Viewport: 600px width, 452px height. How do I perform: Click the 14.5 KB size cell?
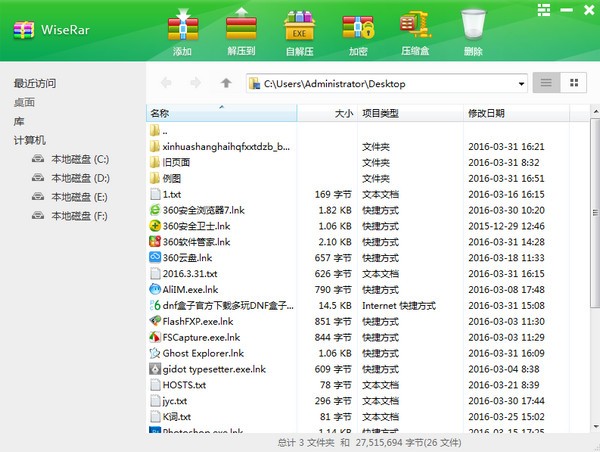point(335,305)
